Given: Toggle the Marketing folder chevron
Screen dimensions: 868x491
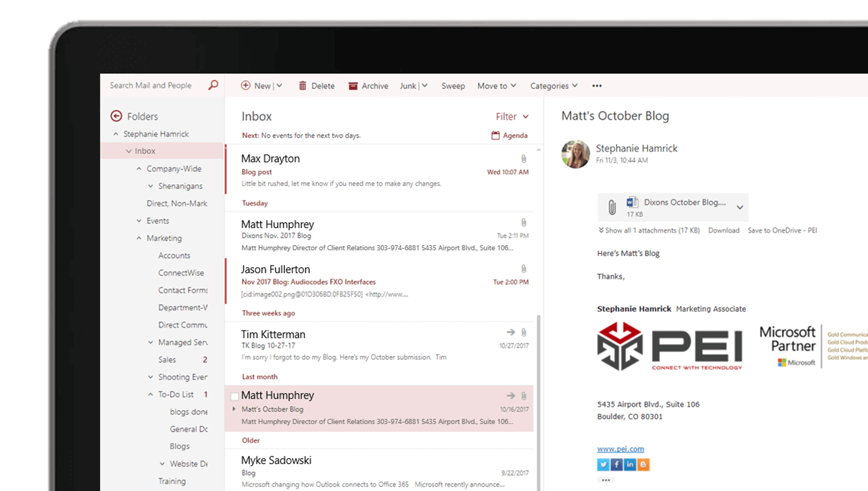Looking at the screenshot, I should coord(139,238).
